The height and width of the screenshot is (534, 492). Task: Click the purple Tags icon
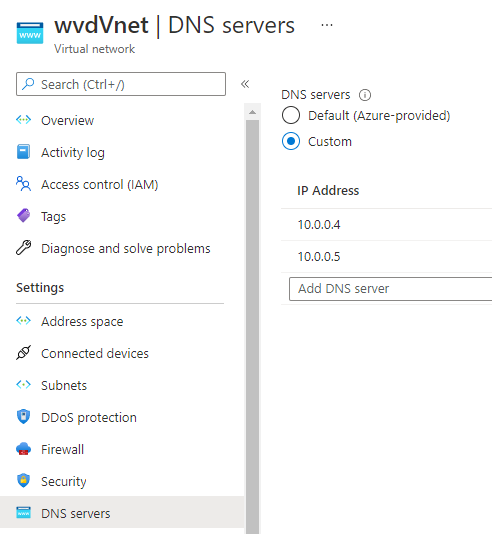pos(23,216)
